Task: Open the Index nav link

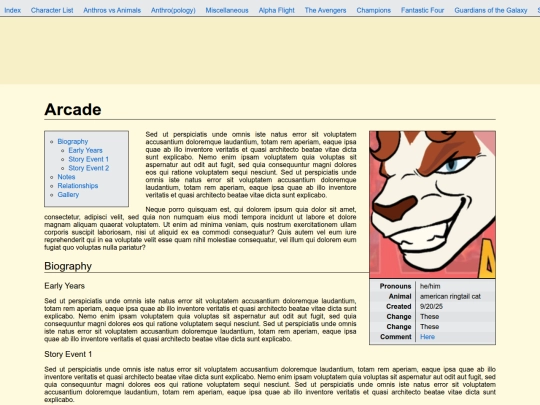Action: pyautogui.click(x=12, y=10)
